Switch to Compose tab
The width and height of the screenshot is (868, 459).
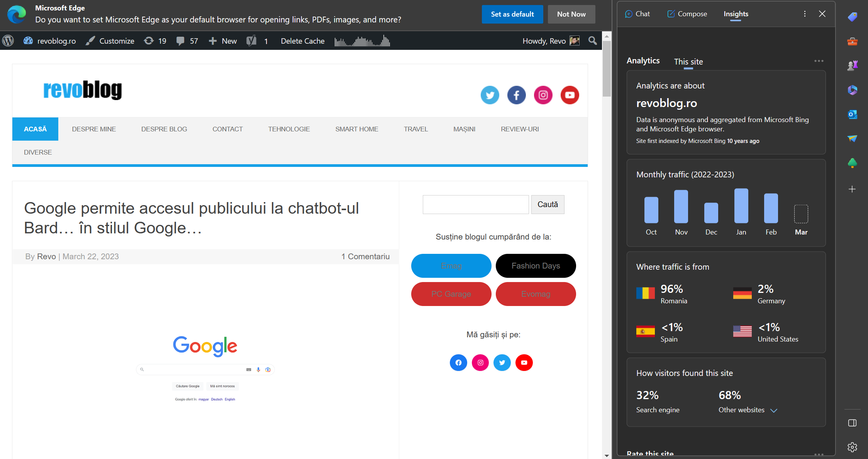(x=687, y=14)
